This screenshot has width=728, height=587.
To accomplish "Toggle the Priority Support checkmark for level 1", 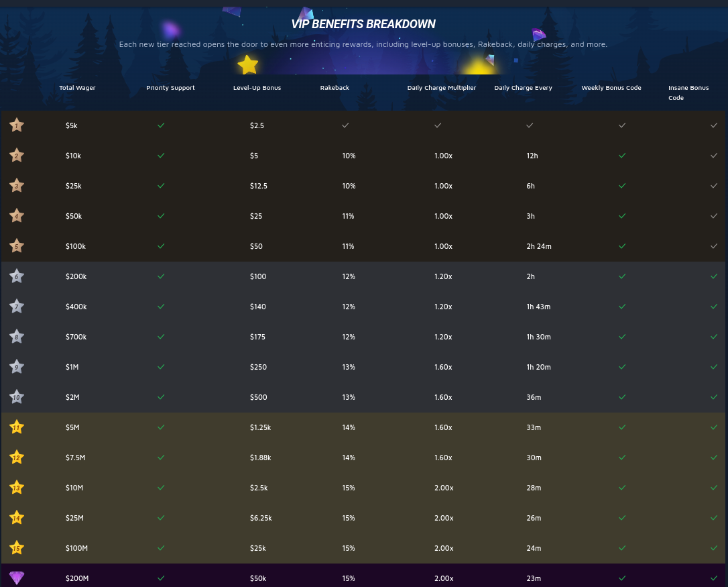I will click(161, 125).
